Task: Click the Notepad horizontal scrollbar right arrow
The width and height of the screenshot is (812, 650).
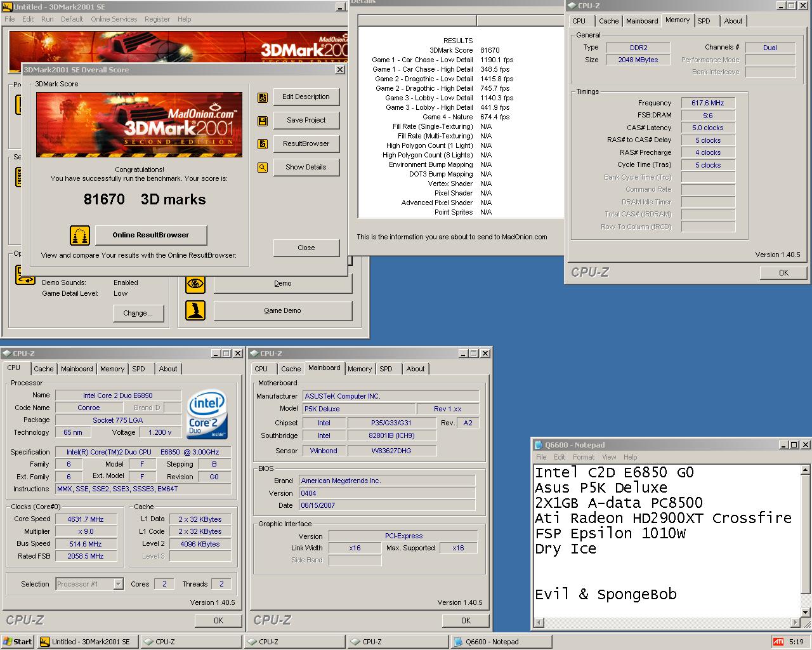Action: point(796,623)
